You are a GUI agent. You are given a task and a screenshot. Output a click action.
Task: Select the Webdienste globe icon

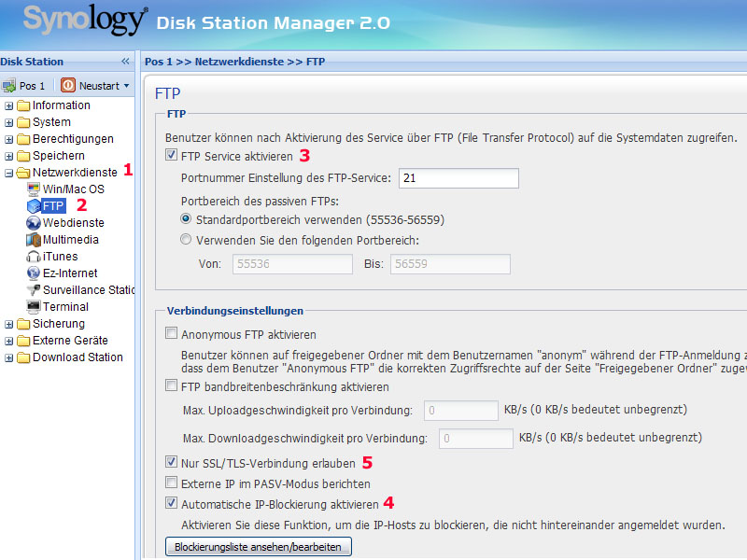(34, 223)
